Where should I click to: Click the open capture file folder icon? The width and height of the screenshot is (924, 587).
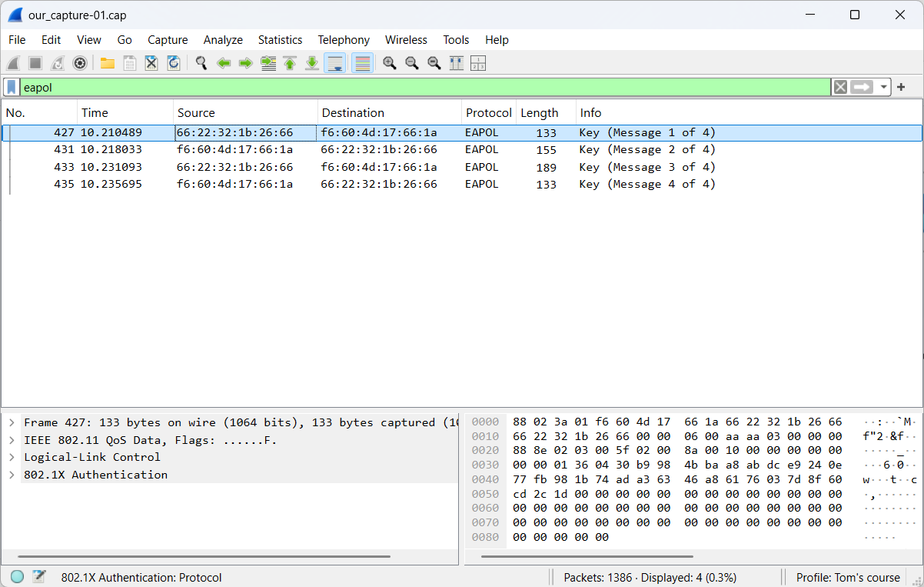(x=108, y=63)
